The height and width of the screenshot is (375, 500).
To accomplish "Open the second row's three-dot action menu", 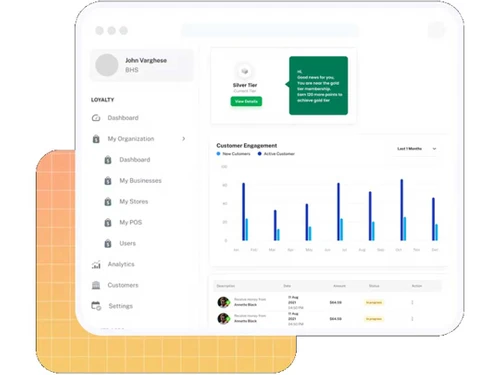I will point(412,319).
